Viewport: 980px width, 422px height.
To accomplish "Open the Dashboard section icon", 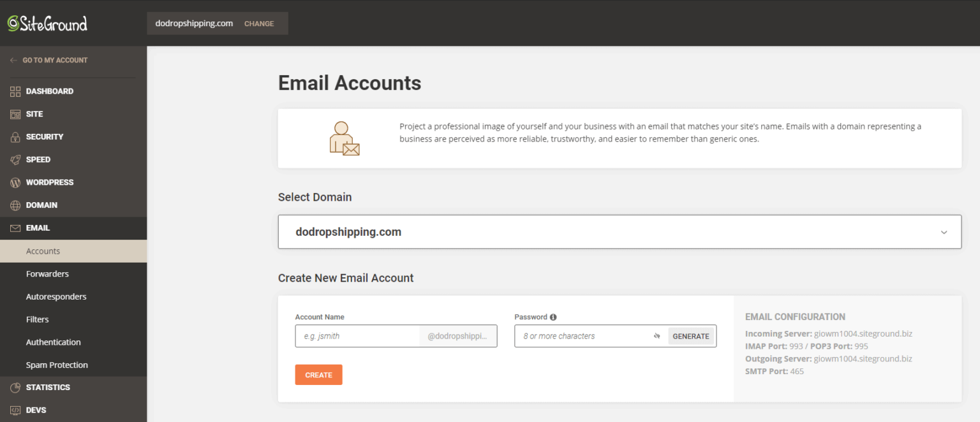I will pyautogui.click(x=14, y=91).
